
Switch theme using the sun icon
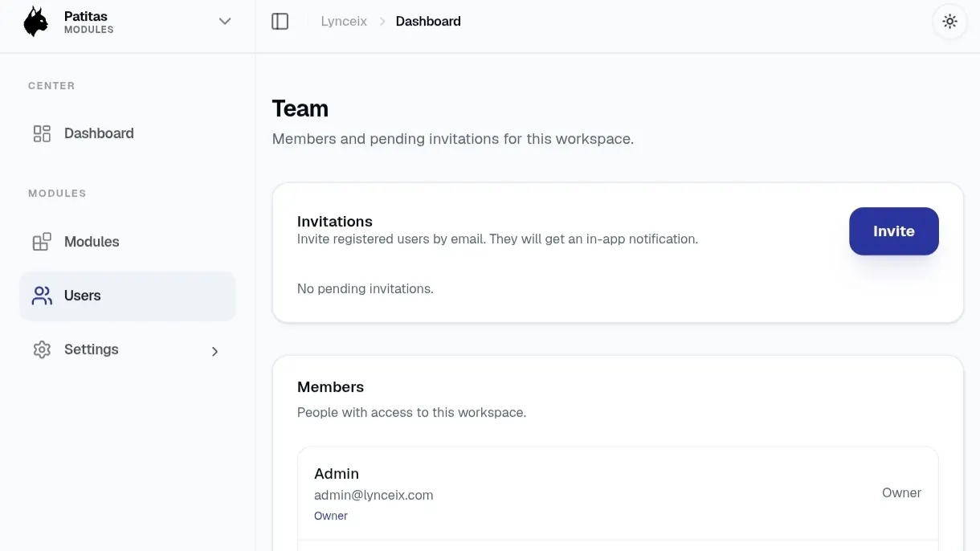(x=950, y=22)
